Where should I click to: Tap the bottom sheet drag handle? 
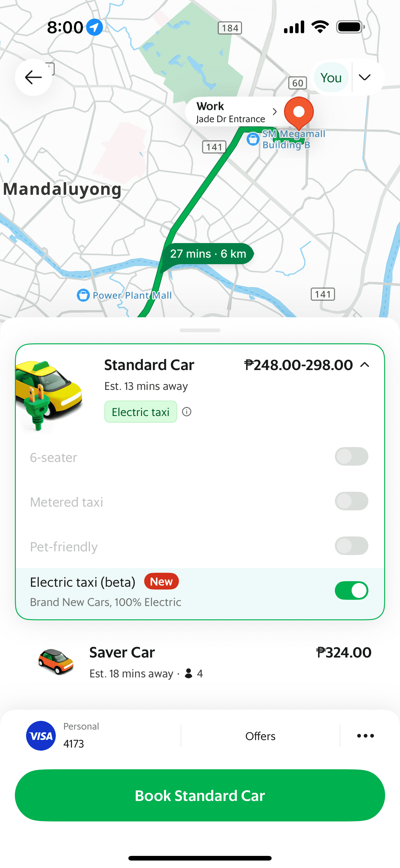tap(200, 330)
